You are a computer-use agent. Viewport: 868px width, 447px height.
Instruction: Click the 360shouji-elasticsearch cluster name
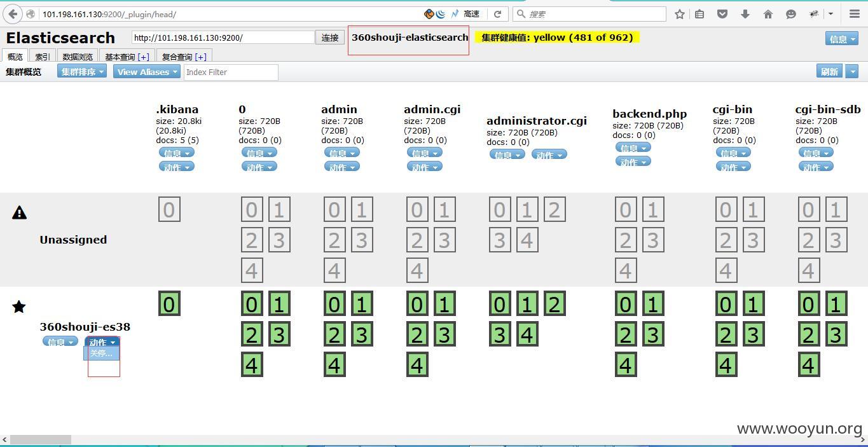coord(410,38)
